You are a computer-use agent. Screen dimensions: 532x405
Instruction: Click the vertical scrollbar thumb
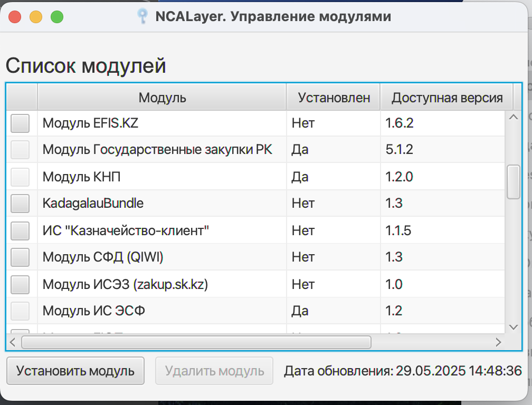tap(513, 182)
